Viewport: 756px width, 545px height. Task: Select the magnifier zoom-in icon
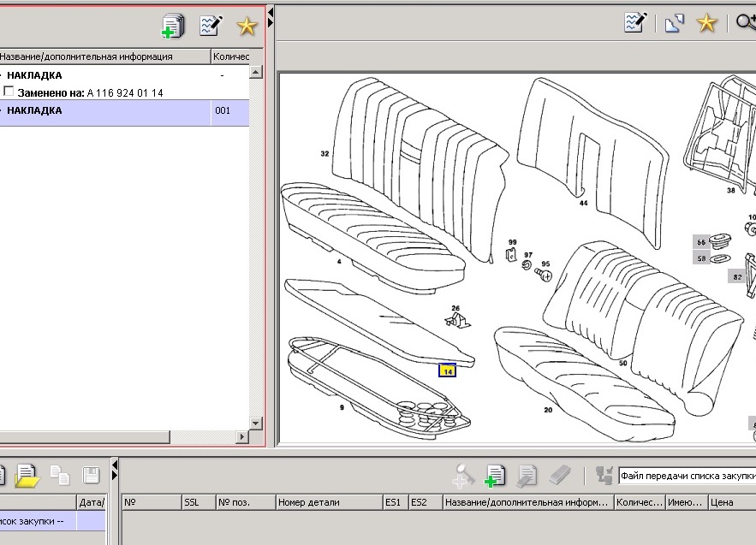point(746,22)
